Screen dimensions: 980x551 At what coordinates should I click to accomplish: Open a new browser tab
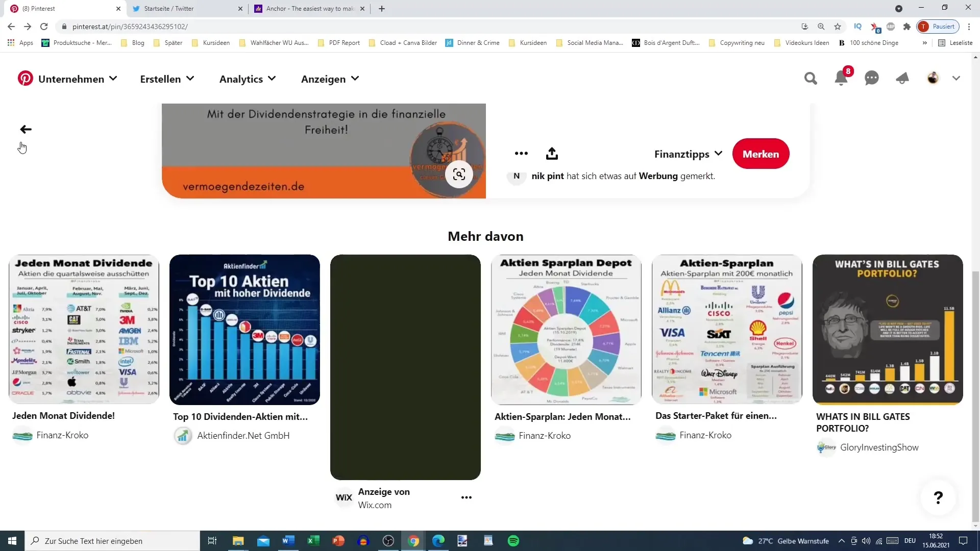point(382,9)
